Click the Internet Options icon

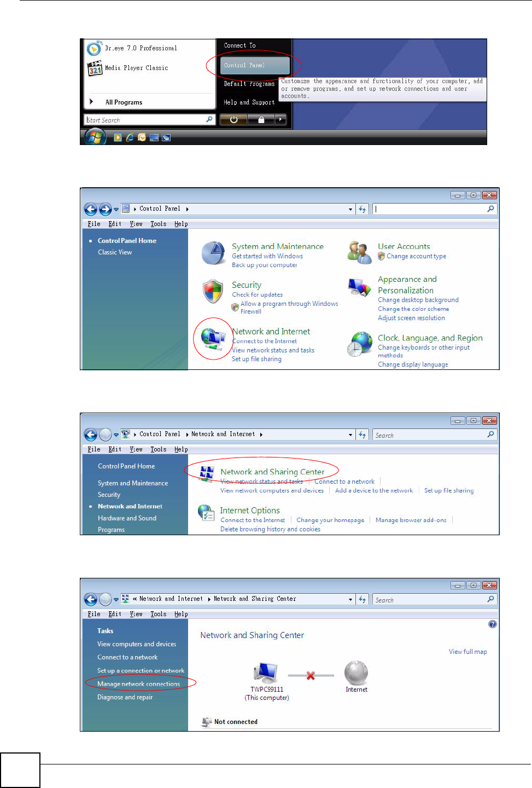pos(206,513)
